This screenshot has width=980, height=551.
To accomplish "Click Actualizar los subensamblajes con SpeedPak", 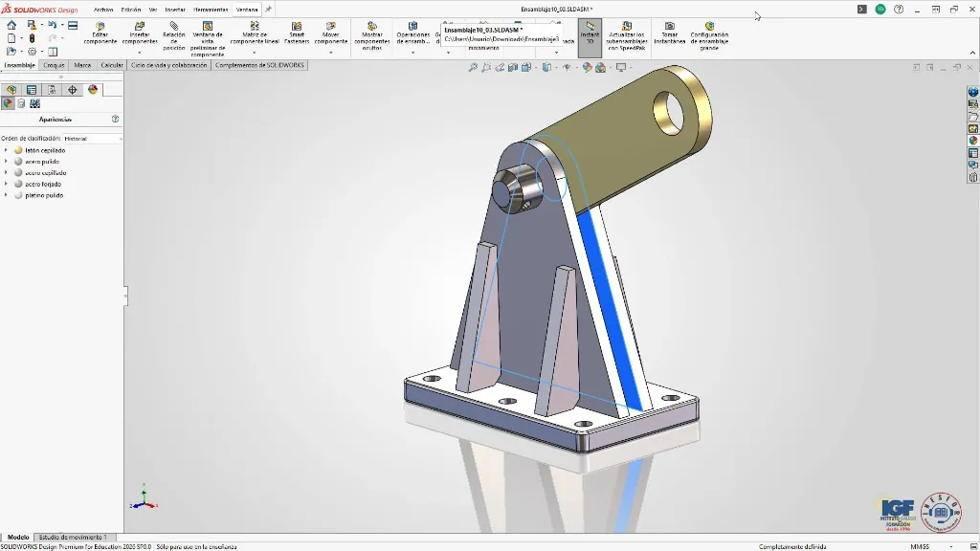I will coord(627,36).
